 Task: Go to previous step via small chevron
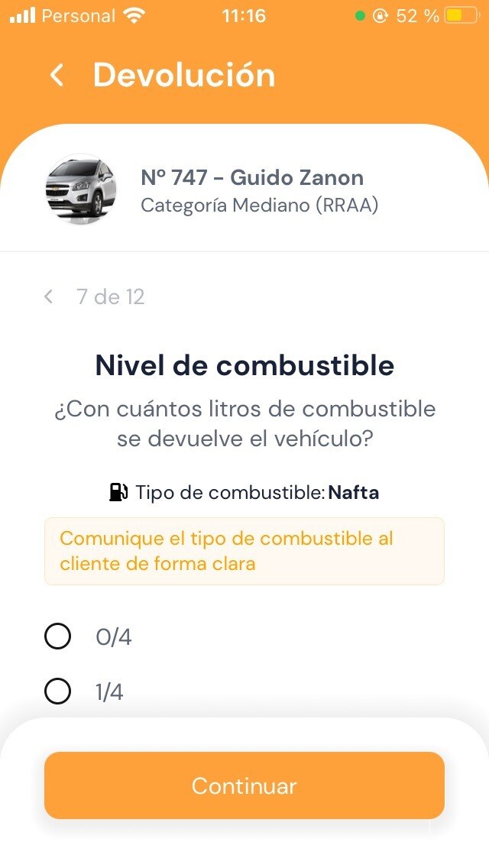49,296
